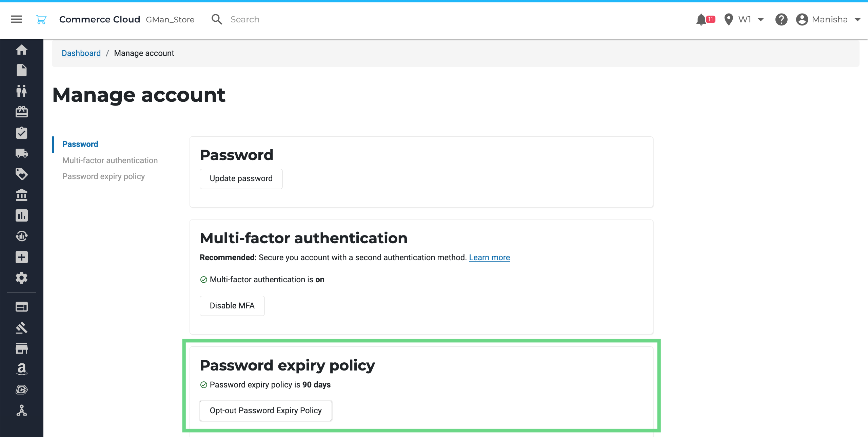Viewport: 868px width, 437px height.
Task: Click the Disable MFA button
Action: 232,306
